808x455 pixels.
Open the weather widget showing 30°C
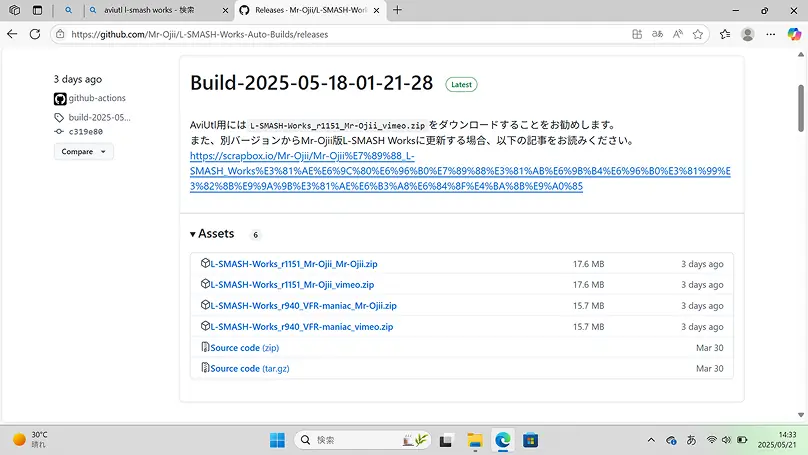[30, 440]
